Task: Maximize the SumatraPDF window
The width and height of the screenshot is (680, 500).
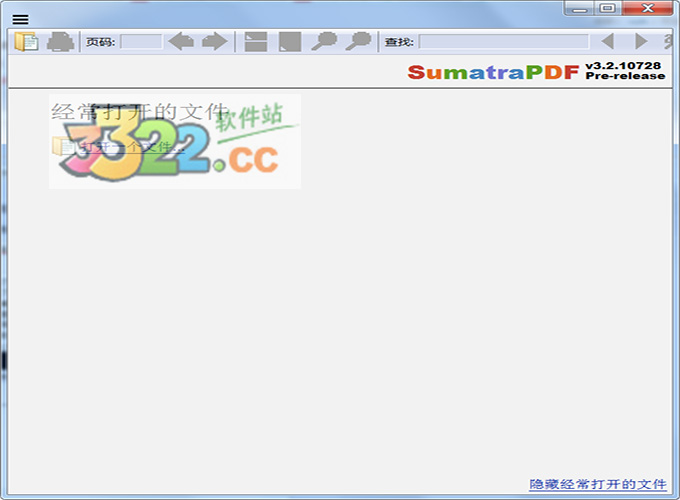Action: pyautogui.click(x=608, y=8)
